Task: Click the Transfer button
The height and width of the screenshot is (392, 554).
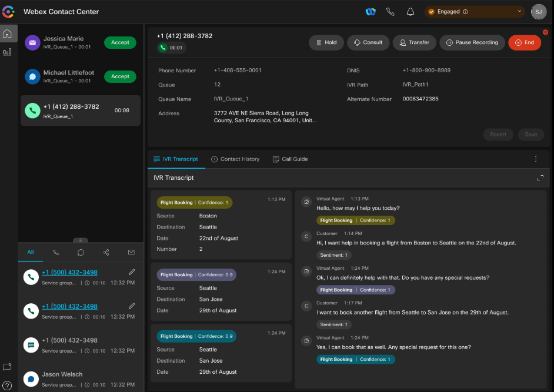Action: 414,42
